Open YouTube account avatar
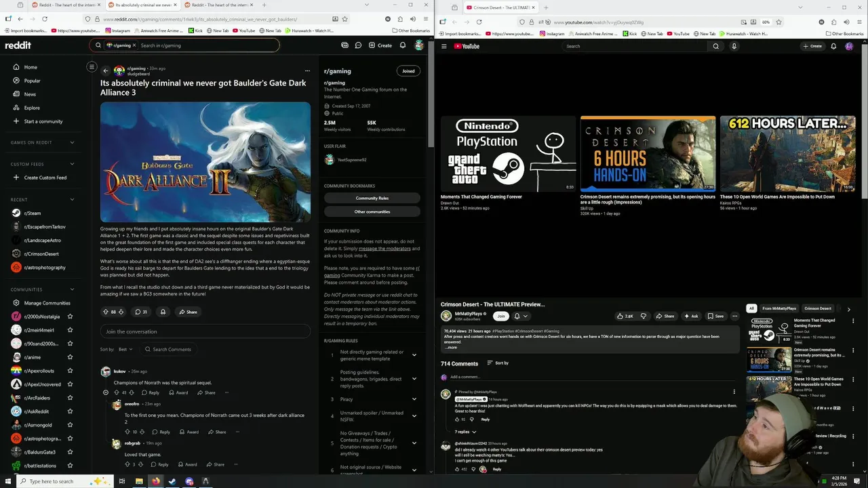 (849, 46)
